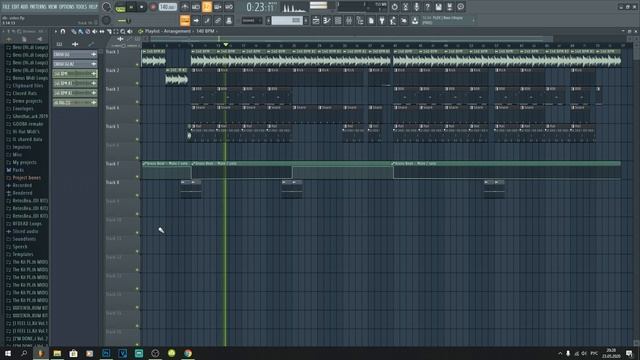The height and width of the screenshot is (360, 640).
Task: Open Windows Start menu
Action: click(8, 353)
